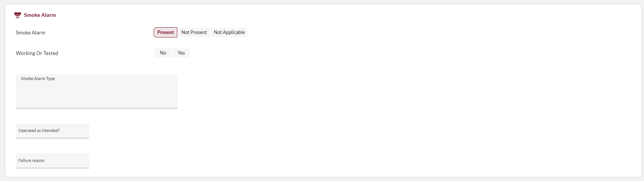Open the Failure reason dropdown

[x=52, y=161]
